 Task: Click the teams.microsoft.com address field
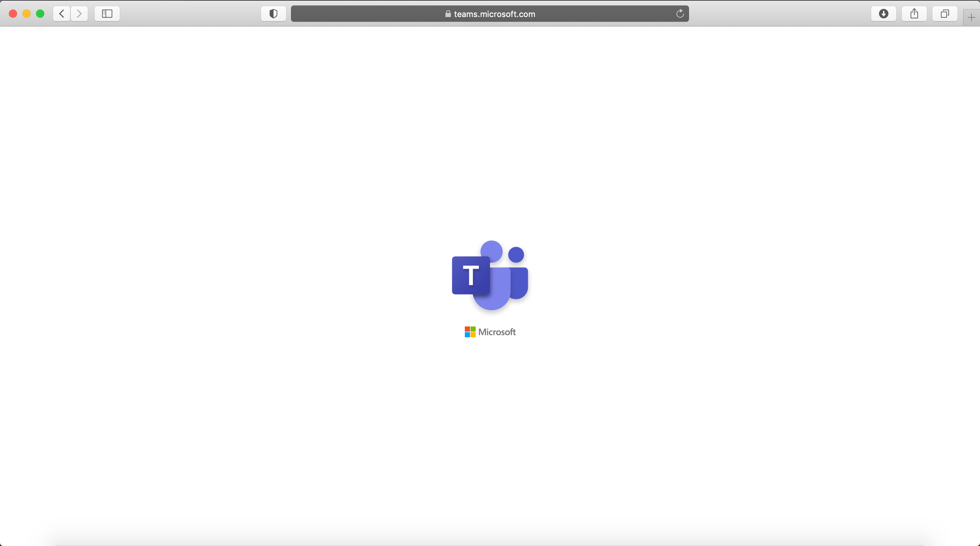(494, 14)
